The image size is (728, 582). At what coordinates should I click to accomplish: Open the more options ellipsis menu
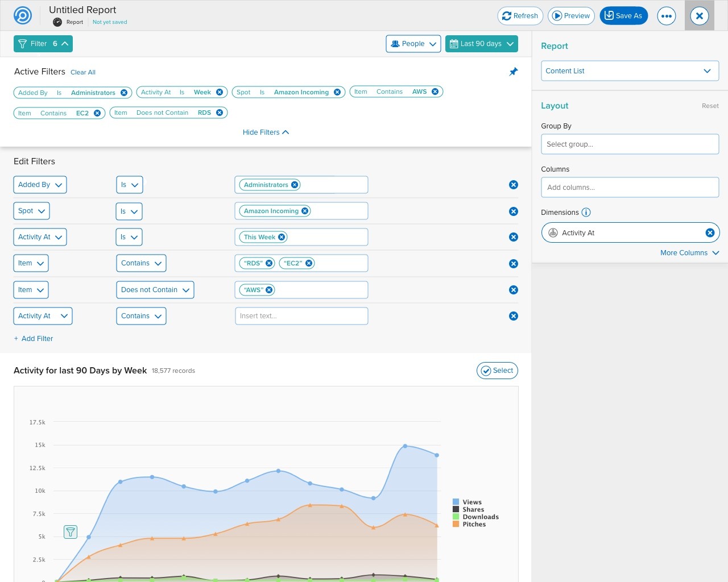click(x=667, y=16)
